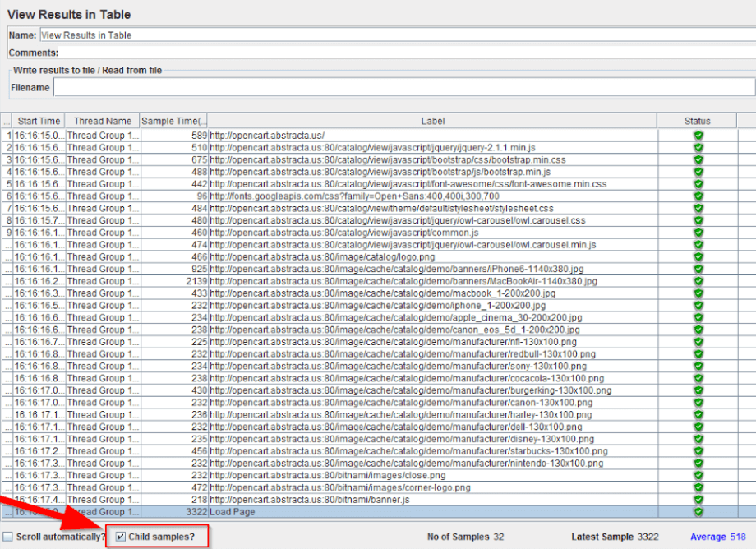
Task: Click the Label column header
Action: [x=433, y=120]
